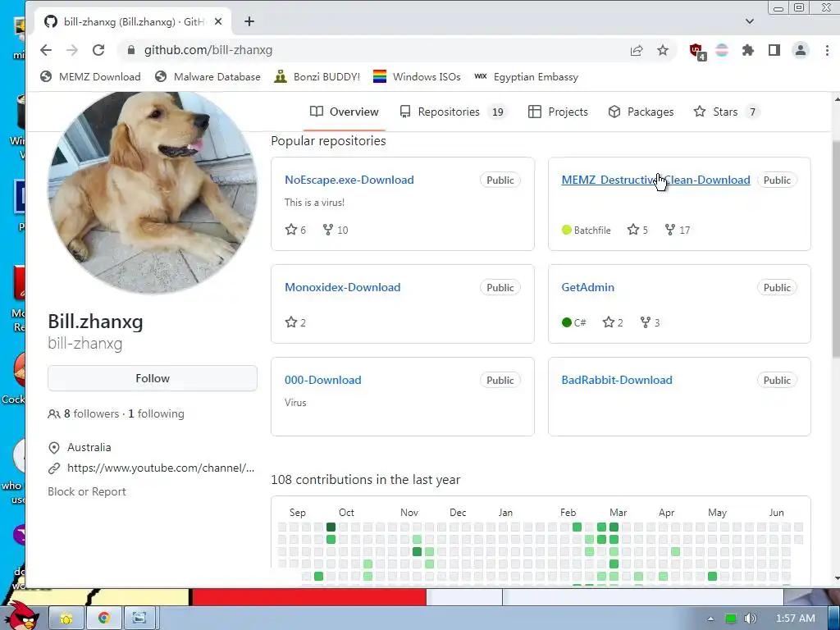The height and width of the screenshot is (630, 840).
Task: Open the Extensions puzzle piece menu
Action: 748,50
